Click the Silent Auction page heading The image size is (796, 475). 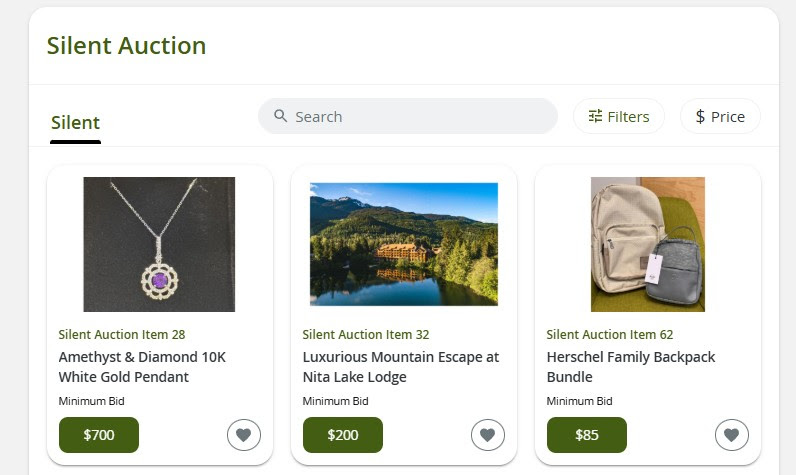[x=126, y=46]
